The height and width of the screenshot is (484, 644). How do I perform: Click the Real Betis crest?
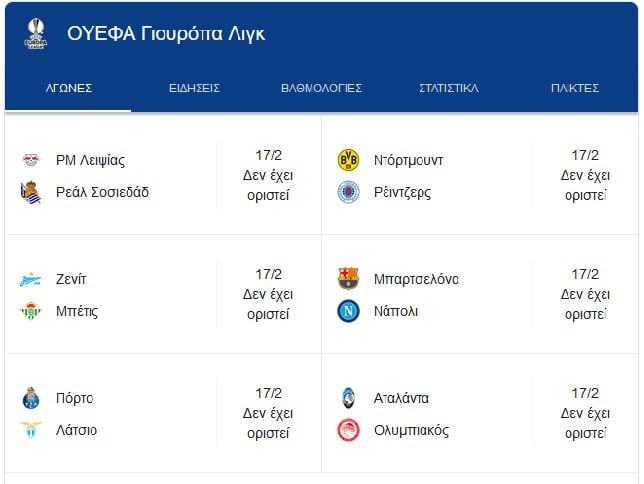[31, 311]
